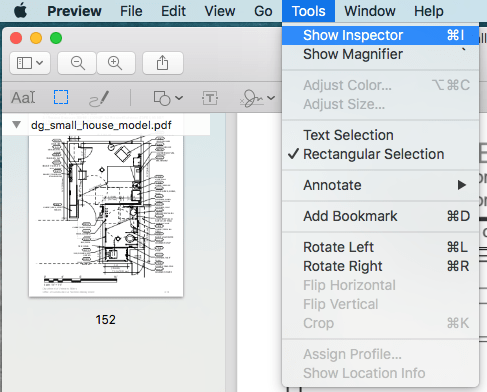Toggle the checked Rectangular Selection option
The width and height of the screenshot is (487, 392).
pos(380,154)
